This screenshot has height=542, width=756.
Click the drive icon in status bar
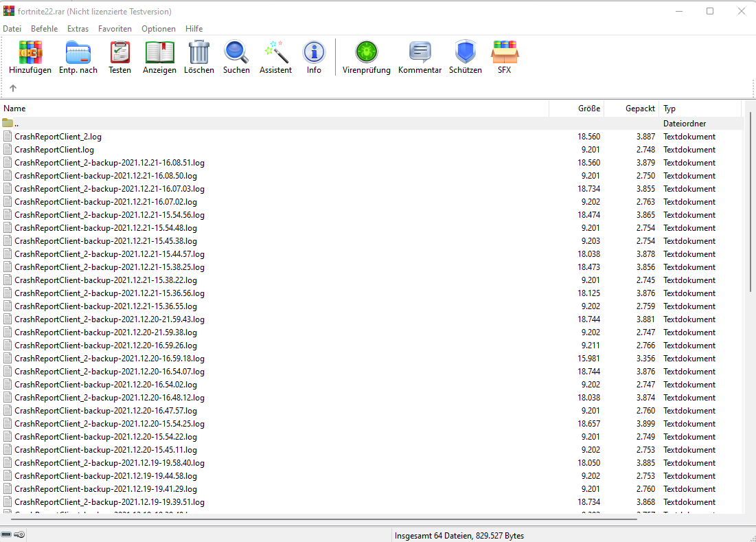click(6, 534)
